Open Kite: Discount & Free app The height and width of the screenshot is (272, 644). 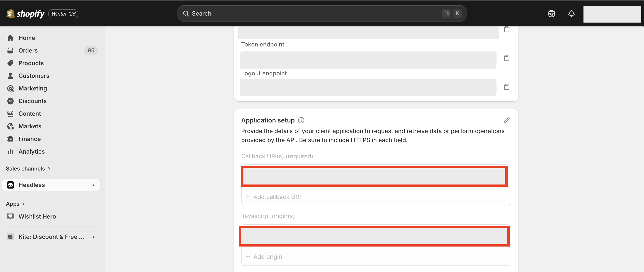tap(51, 237)
